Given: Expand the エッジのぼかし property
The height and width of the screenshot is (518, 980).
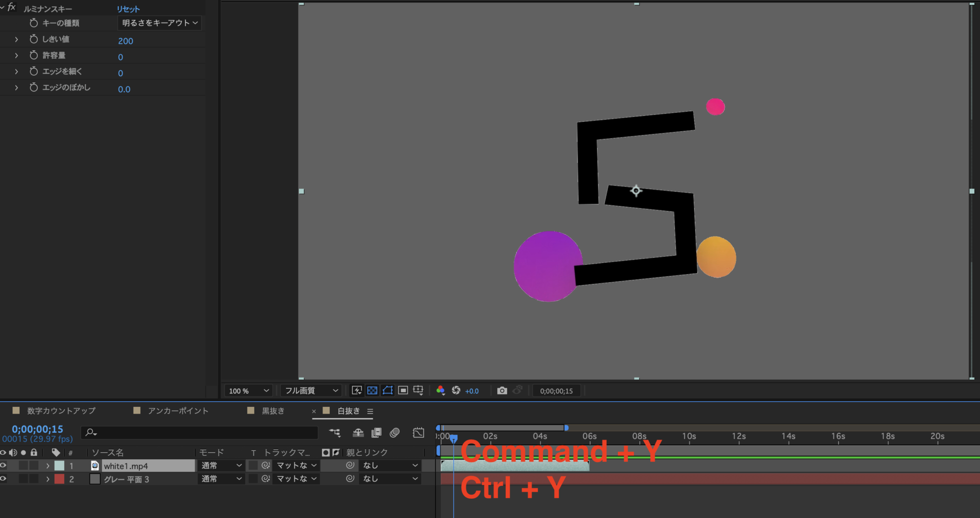Looking at the screenshot, I should (16, 88).
